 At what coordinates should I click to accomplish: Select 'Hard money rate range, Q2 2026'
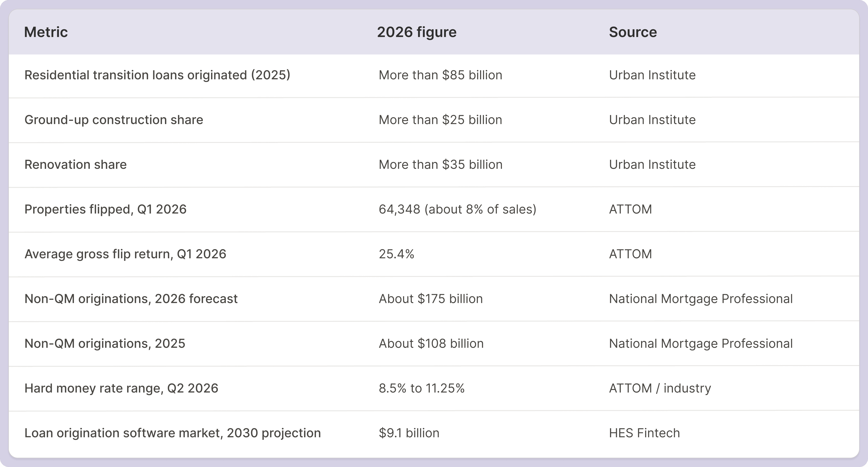(121, 388)
